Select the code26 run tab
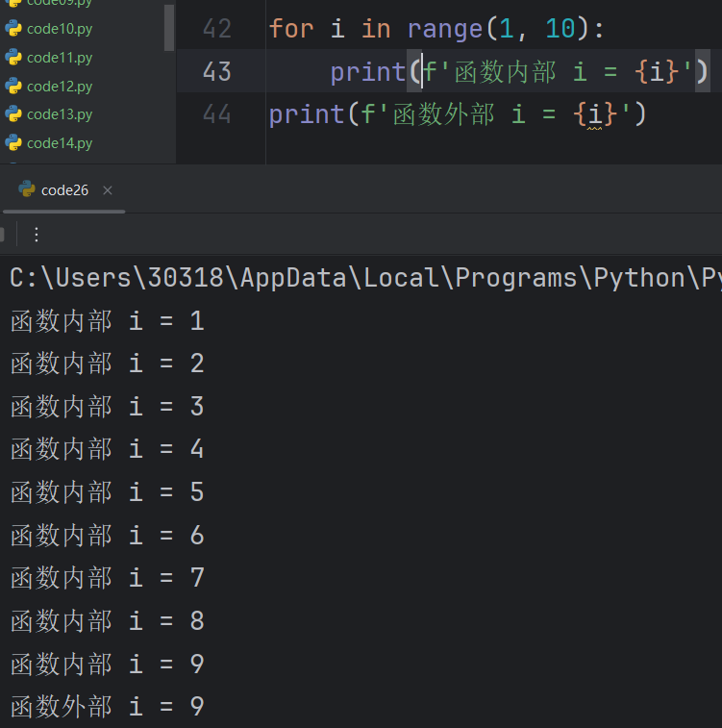This screenshot has width=722, height=728. 64,190
